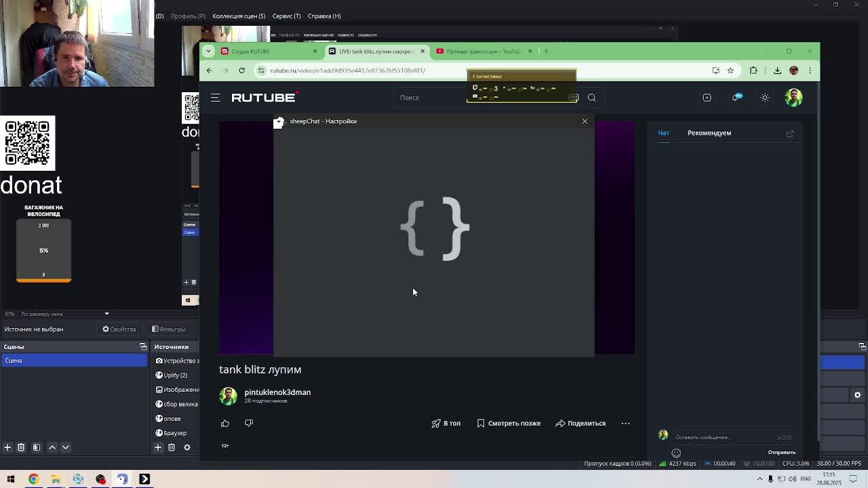This screenshot has height=488, width=868.
Task: Open the RUTUBE upload video plus icon
Action: (707, 98)
